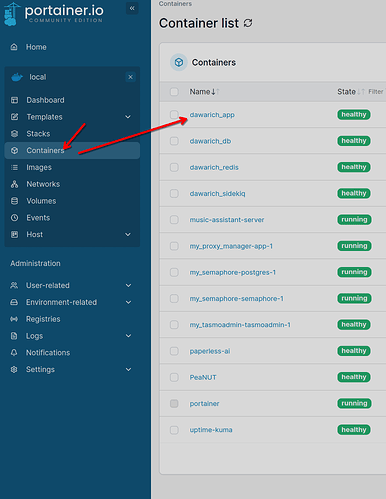Image resolution: width=386 pixels, height=499 pixels.
Task: Select the dawarich_db checkbox
Action: [174, 141]
